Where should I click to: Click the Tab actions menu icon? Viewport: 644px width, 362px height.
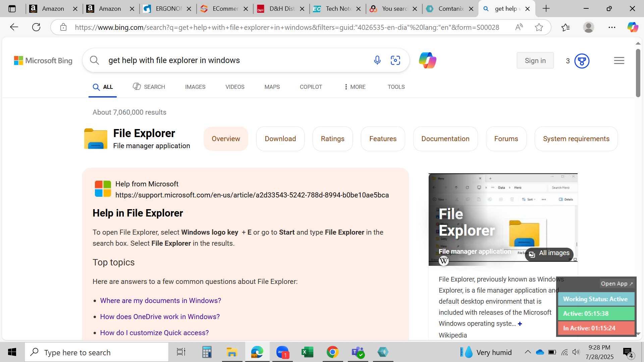pyautogui.click(x=12, y=9)
